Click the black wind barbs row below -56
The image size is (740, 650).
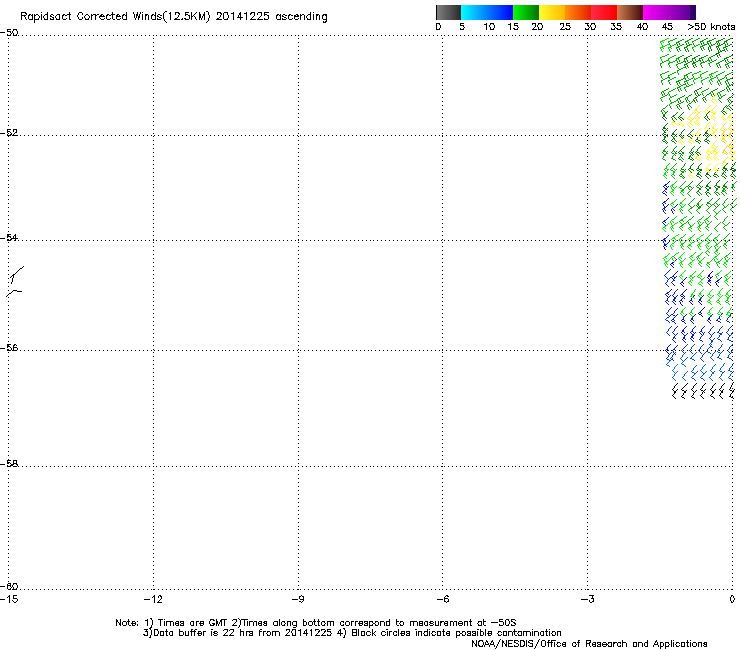click(x=703, y=391)
